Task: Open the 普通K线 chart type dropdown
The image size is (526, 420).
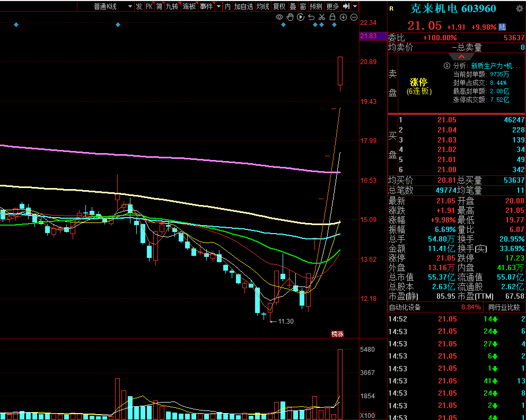Action: click(x=130, y=7)
